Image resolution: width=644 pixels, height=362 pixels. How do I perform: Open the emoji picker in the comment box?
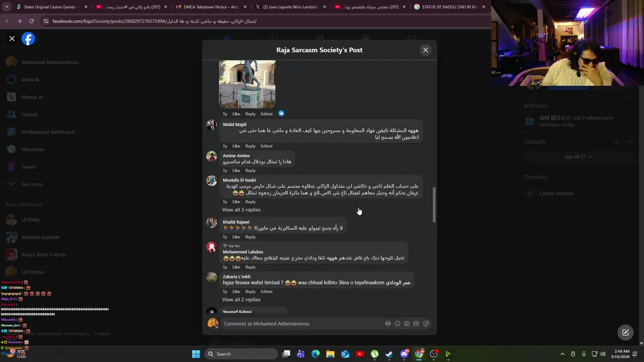pos(397,324)
